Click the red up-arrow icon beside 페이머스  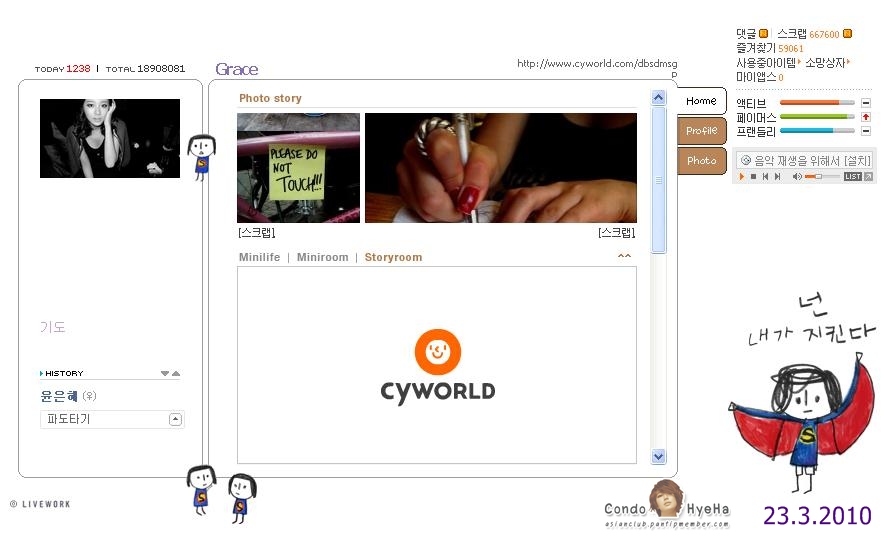tap(866, 117)
